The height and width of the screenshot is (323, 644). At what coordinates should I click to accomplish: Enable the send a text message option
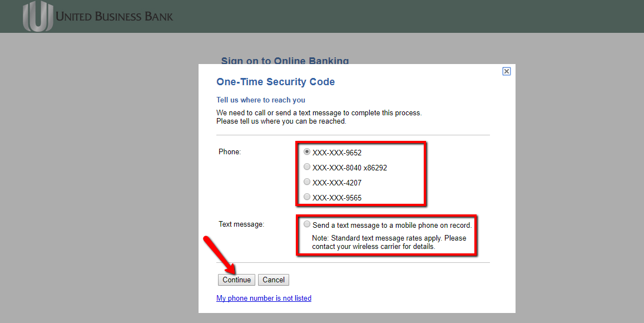307,224
